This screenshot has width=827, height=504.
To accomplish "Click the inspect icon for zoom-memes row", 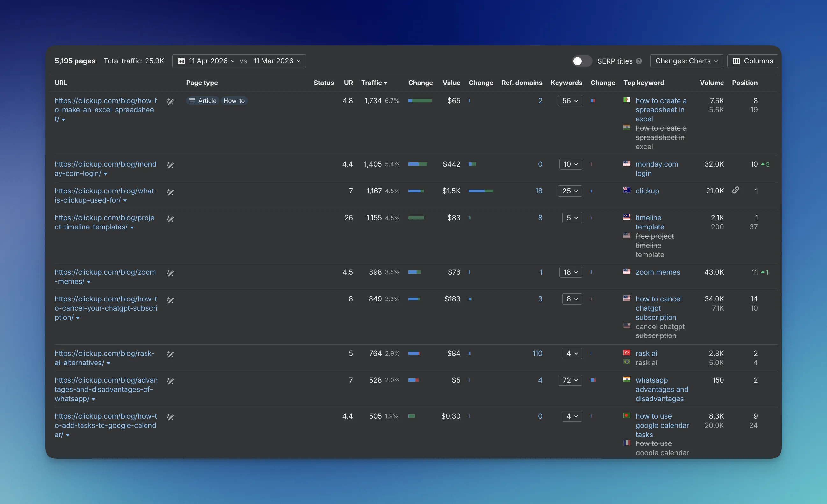I will pos(170,273).
